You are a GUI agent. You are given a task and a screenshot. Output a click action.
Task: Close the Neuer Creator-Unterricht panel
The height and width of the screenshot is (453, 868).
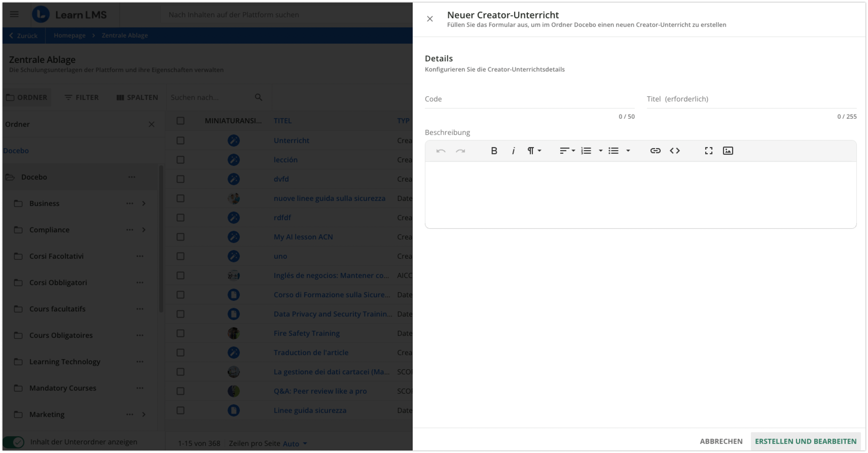point(430,19)
